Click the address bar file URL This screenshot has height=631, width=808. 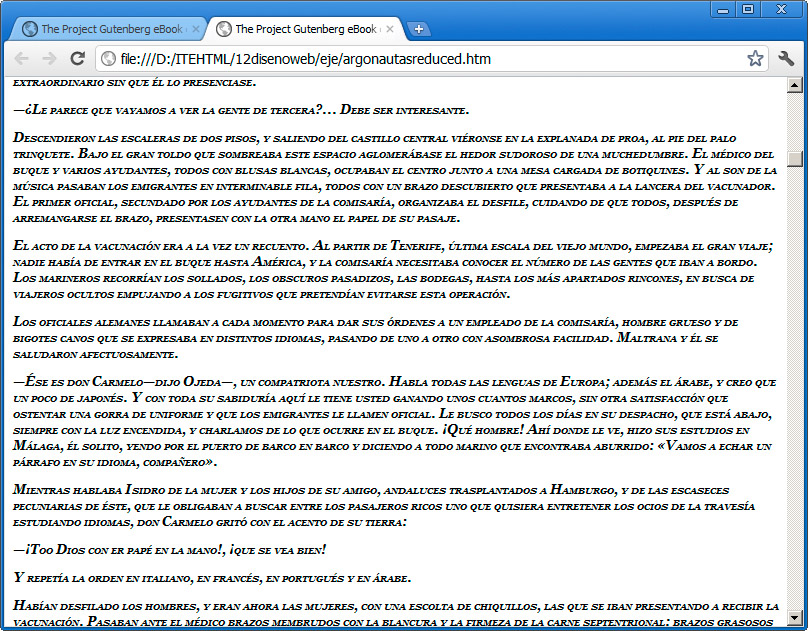(306, 59)
